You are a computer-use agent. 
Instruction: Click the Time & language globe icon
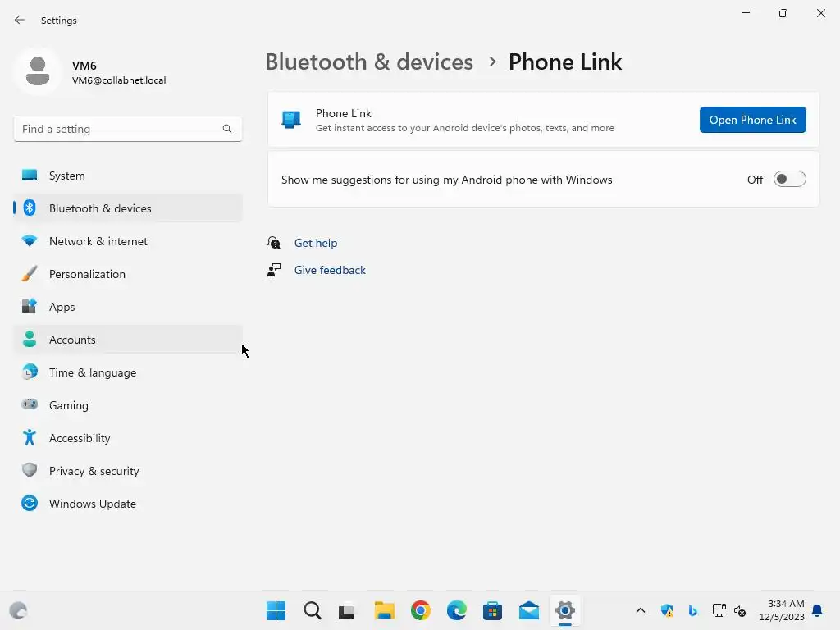[x=30, y=372]
